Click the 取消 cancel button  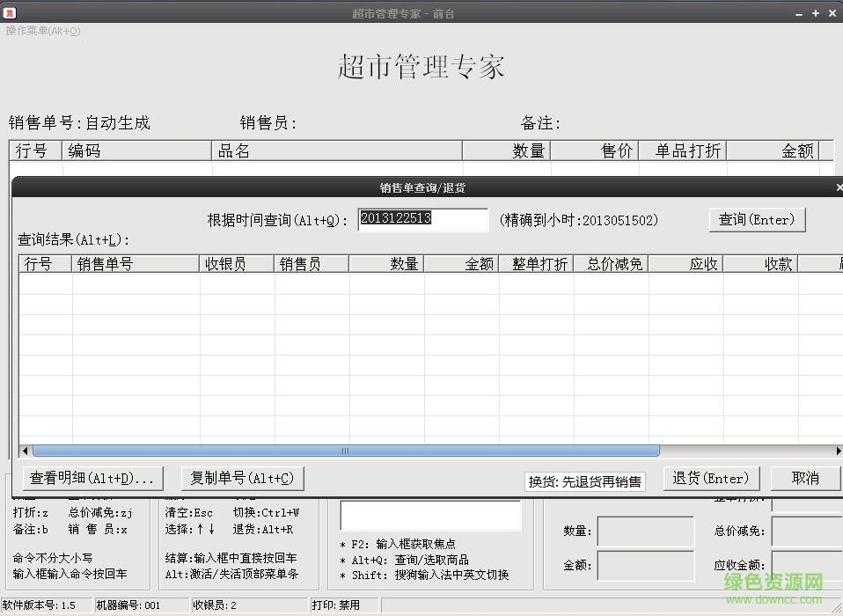coord(804,478)
